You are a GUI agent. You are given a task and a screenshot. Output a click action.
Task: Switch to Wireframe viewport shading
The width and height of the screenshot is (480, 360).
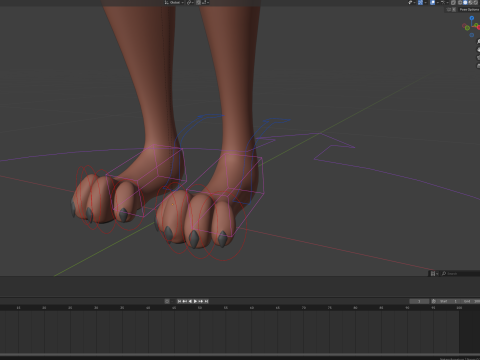[460, 2]
